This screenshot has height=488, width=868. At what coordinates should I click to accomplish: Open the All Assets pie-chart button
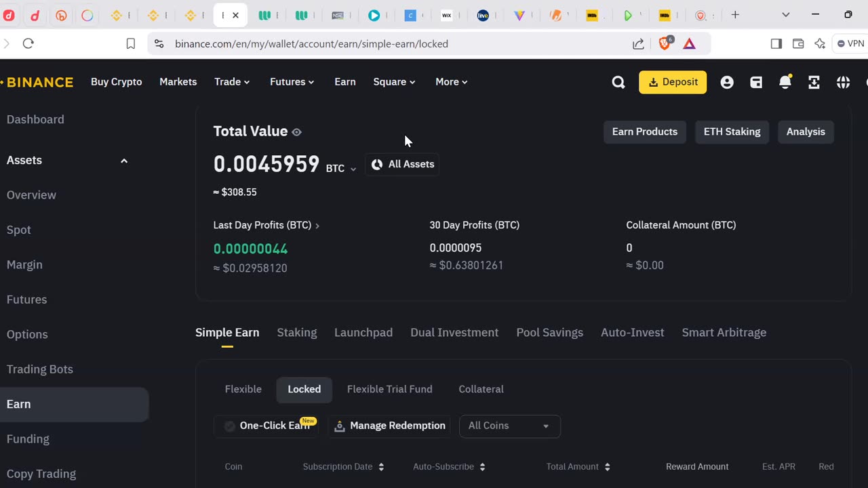tap(403, 164)
